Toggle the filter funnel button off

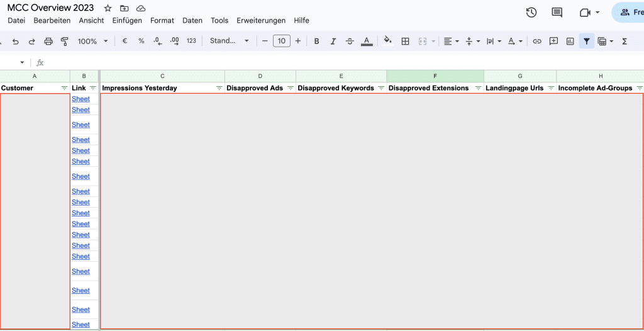tap(586, 41)
